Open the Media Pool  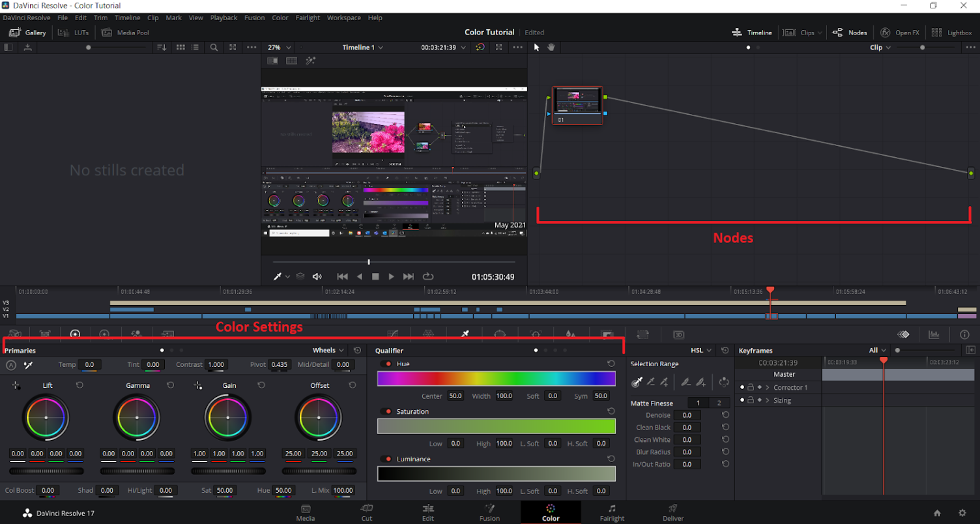(x=125, y=32)
